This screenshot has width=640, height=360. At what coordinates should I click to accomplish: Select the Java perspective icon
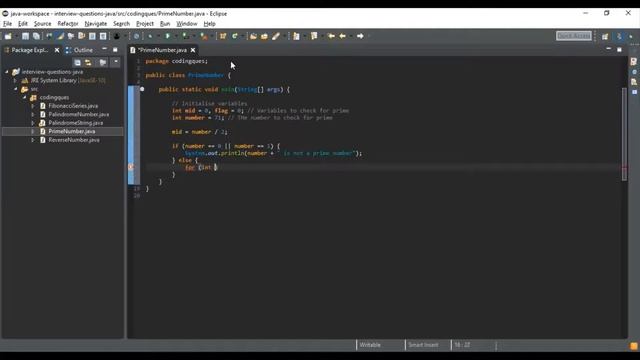(x=620, y=36)
